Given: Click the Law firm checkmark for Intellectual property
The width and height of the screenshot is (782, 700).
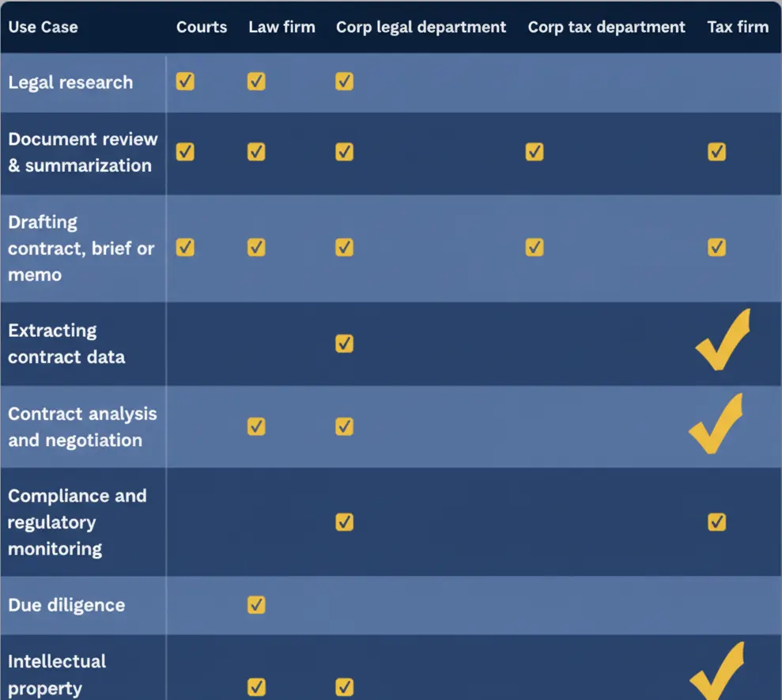Looking at the screenshot, I should pyautogui.click(x=256, y=687).
